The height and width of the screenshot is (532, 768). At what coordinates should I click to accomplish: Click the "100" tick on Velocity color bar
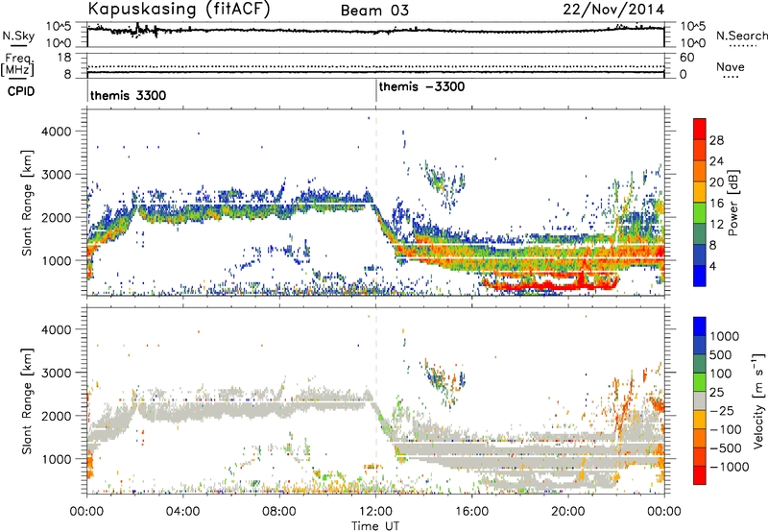(x=721, y=374)
